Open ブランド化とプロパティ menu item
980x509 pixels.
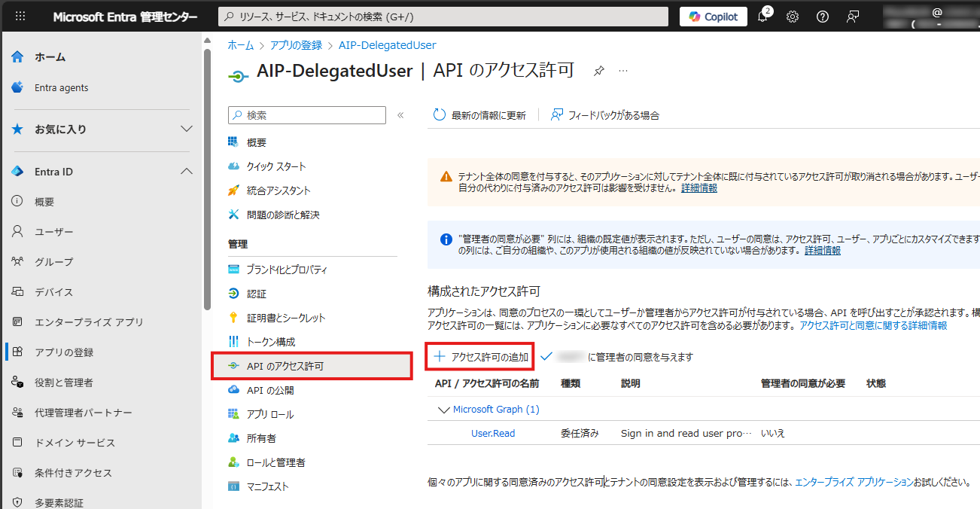click(x=287, y=270)
